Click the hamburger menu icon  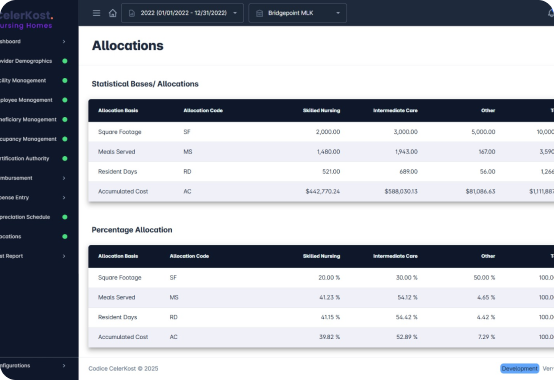[x=96, y=13]
